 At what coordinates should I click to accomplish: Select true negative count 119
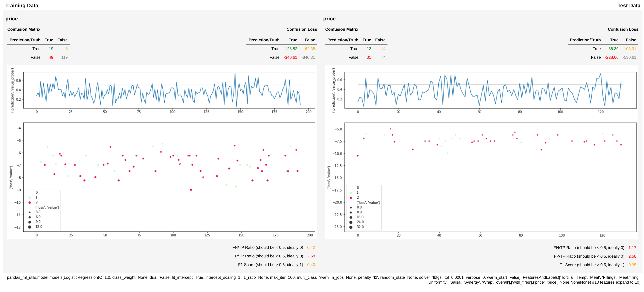pos(64,57)
